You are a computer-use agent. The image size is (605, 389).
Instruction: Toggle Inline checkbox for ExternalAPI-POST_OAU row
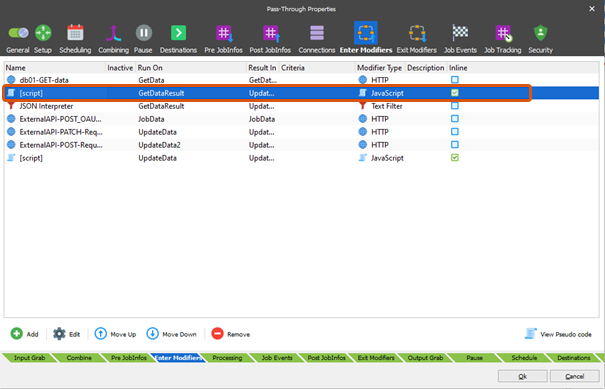(x=455, y=118)
